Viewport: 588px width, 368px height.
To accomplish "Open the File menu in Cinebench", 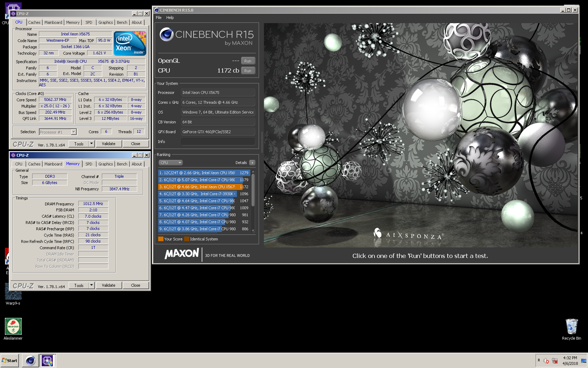I will coord(159,18).
